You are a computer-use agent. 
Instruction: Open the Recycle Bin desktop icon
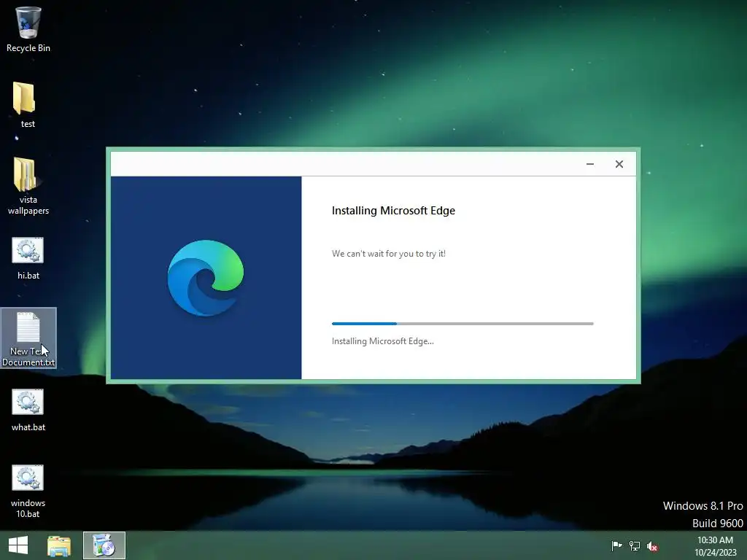(28, 29)
